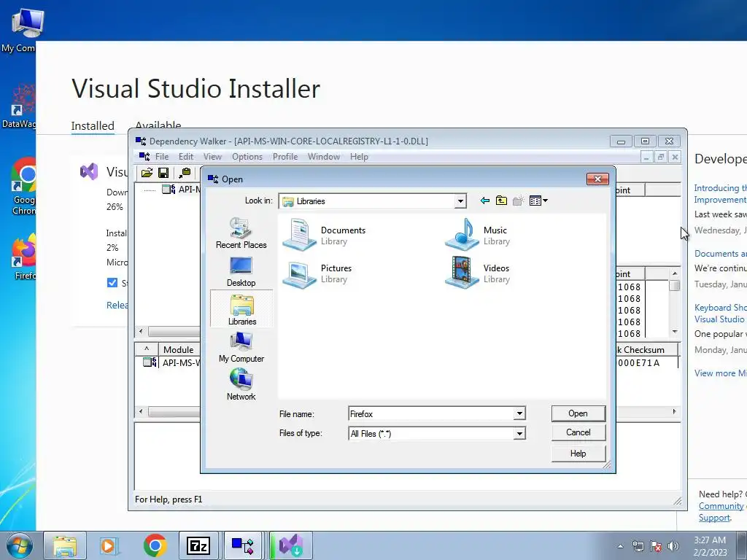Open the Options menu in Dependency Walker
This screenshot has height=560, width=747.
click(x=247, y=157)
